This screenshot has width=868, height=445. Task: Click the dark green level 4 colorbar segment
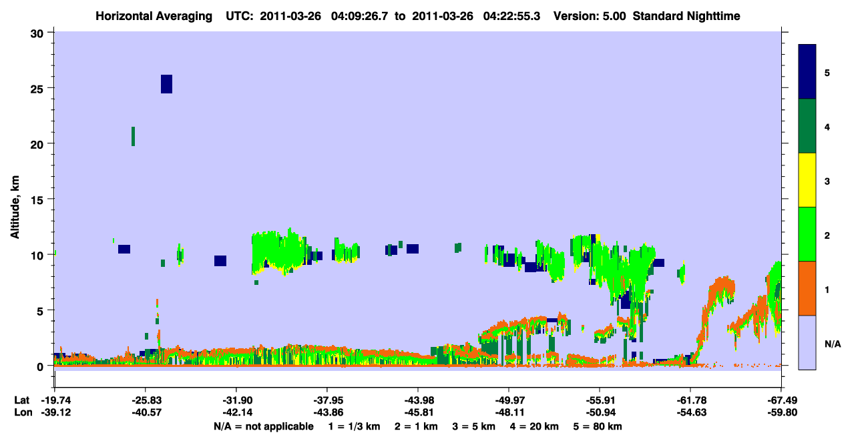[x=807, y=126]
